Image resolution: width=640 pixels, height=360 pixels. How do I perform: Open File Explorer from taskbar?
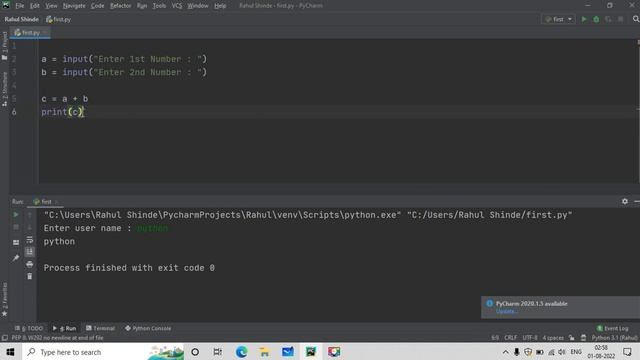[264, 352]
